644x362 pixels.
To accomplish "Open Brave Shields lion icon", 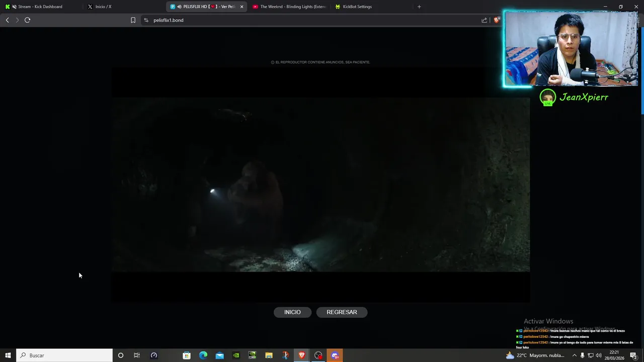I will click(x=496, y=20).
